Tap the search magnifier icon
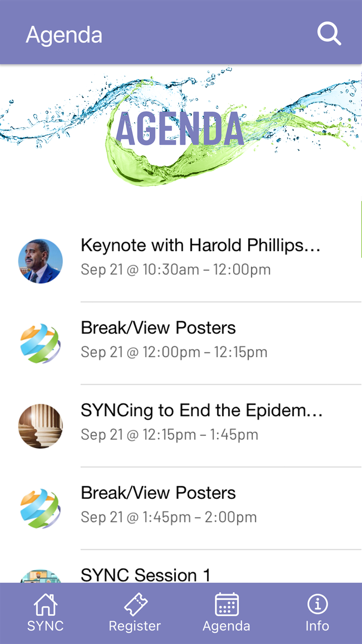Screen dimensions: 362x644 click(329, 34)
